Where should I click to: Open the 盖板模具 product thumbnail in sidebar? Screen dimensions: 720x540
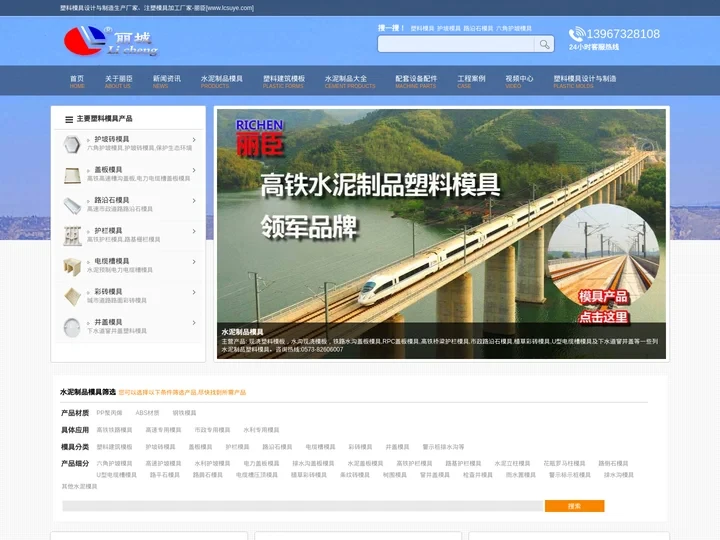pos(72,175)
